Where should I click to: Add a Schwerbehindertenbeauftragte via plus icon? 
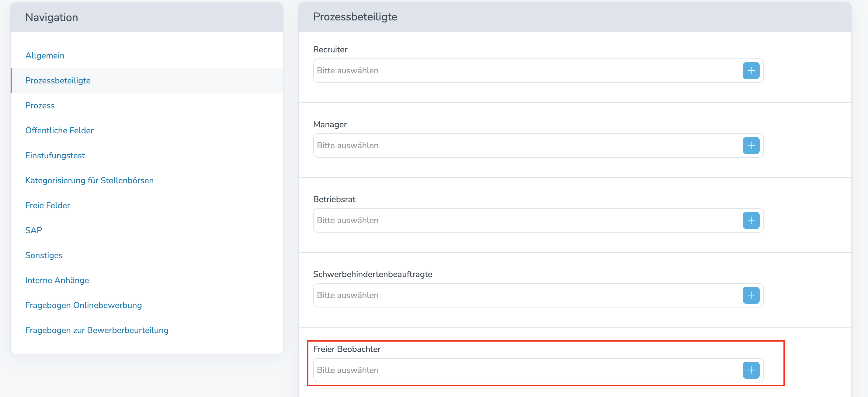751,295
